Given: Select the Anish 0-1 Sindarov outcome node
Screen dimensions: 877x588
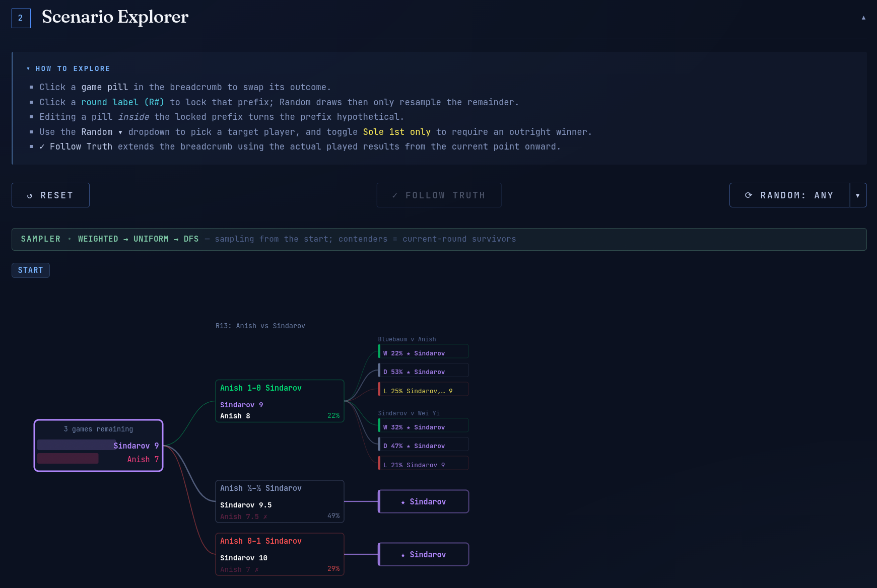Looking at the screenshot, I should pyautogui.click(x=280, y=554).
